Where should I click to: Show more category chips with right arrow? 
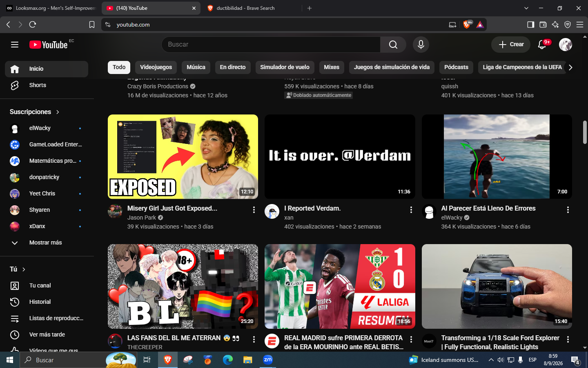(570, 67)
